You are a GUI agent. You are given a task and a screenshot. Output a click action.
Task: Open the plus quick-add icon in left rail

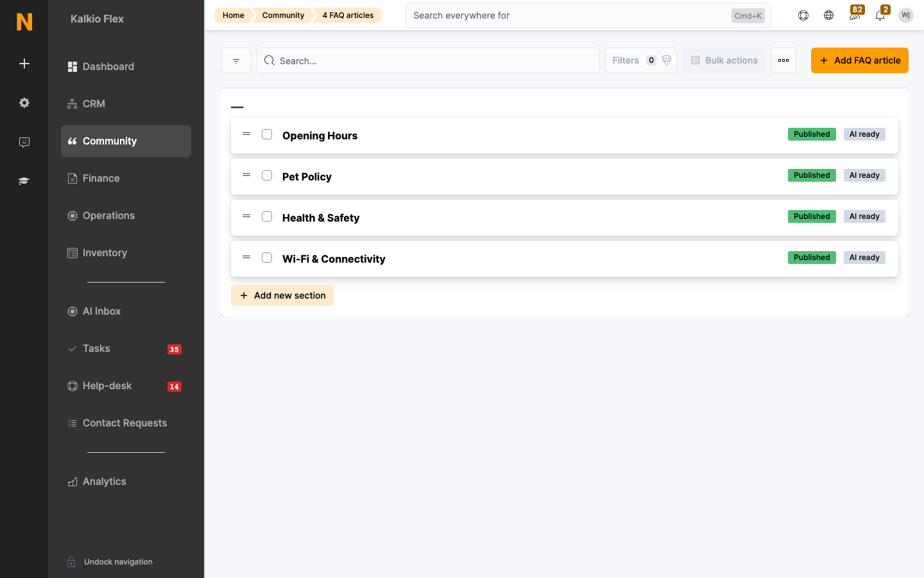point(24,64)
